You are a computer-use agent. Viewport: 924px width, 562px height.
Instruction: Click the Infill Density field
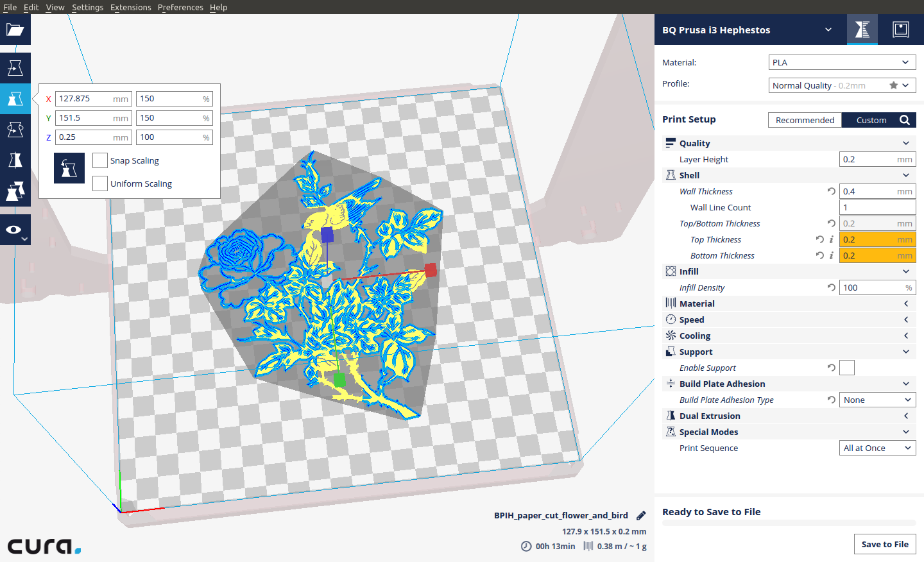pyautogui.click(x=877, y=287)
